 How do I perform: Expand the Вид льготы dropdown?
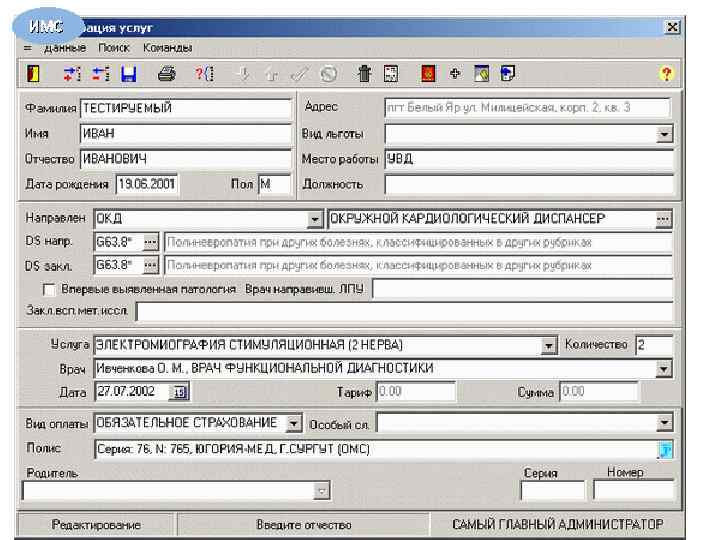[664, 134]
